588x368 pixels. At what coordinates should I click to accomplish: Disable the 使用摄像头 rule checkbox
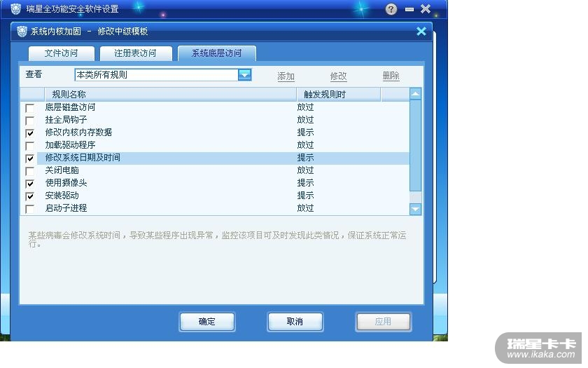29,184
